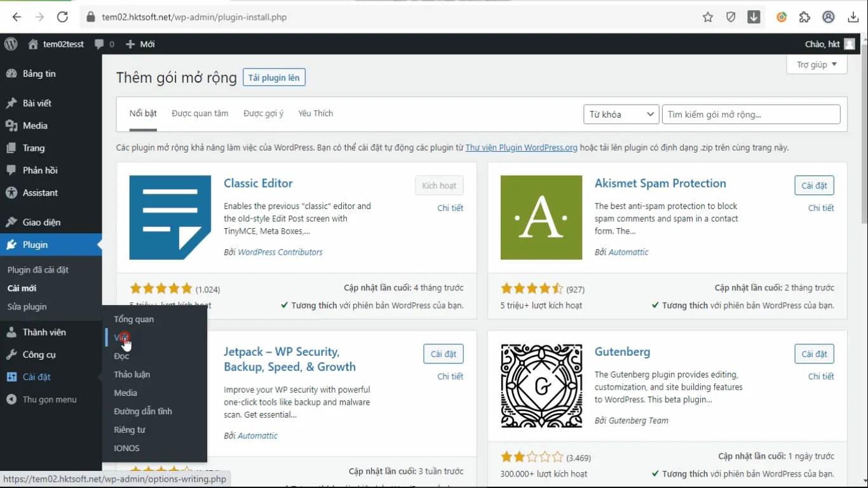
Task: Open the Giao diện appearance menu
Action: coord(51,222)
